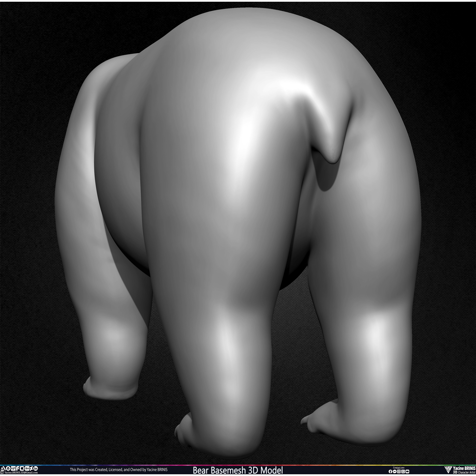Screen dimensions: 476x476
Task: Click the envelope icon beside email address
Action: 2,473
